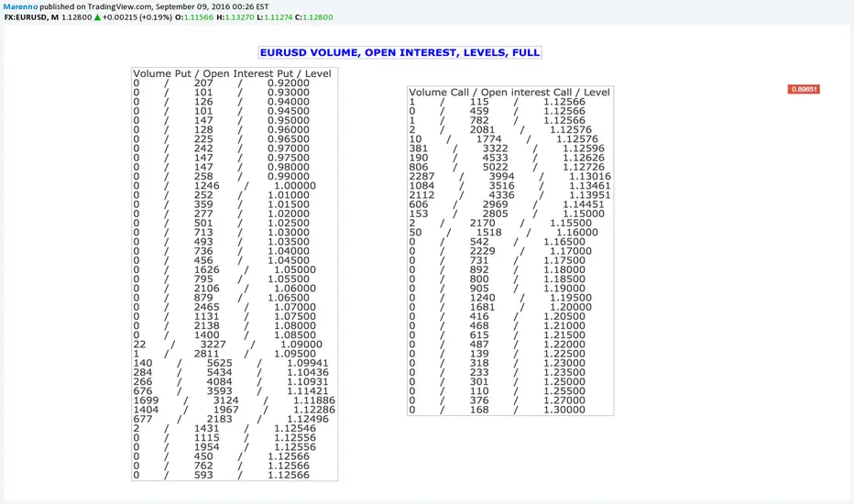Click call level 1.22500
Screen dimensions: 854x504
[564, 353]
